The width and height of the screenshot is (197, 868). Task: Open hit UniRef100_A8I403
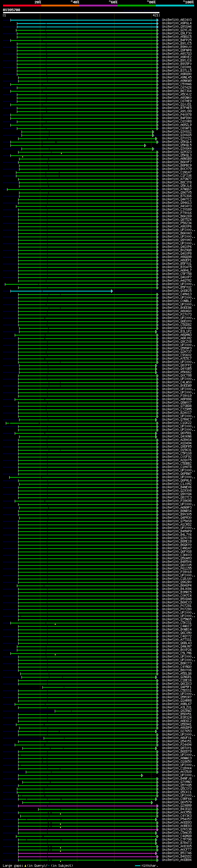click(177, 20)
